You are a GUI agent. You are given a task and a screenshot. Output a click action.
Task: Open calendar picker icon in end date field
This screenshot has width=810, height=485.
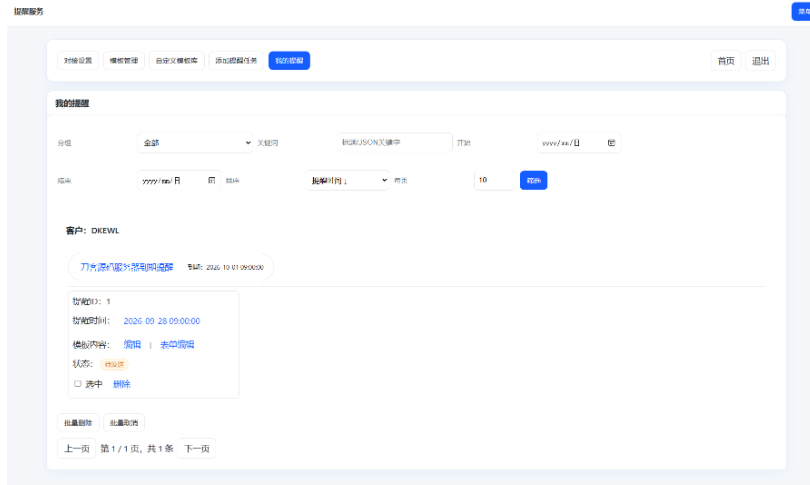click(211, 180)
